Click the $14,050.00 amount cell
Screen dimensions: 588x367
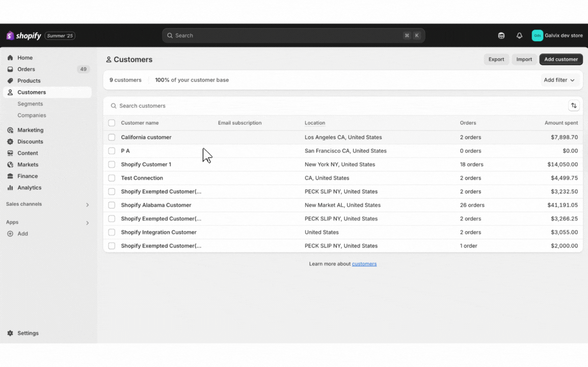(563, 164)
